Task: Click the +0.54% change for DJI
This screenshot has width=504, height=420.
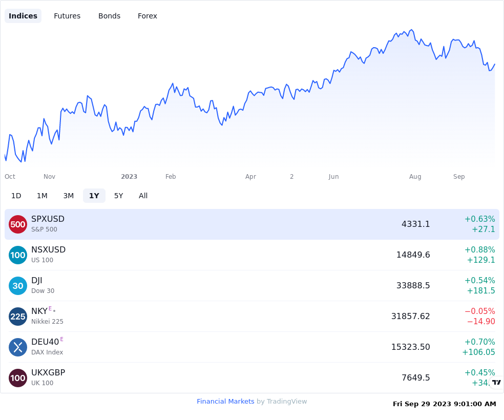Action: [x=480, y=281]
